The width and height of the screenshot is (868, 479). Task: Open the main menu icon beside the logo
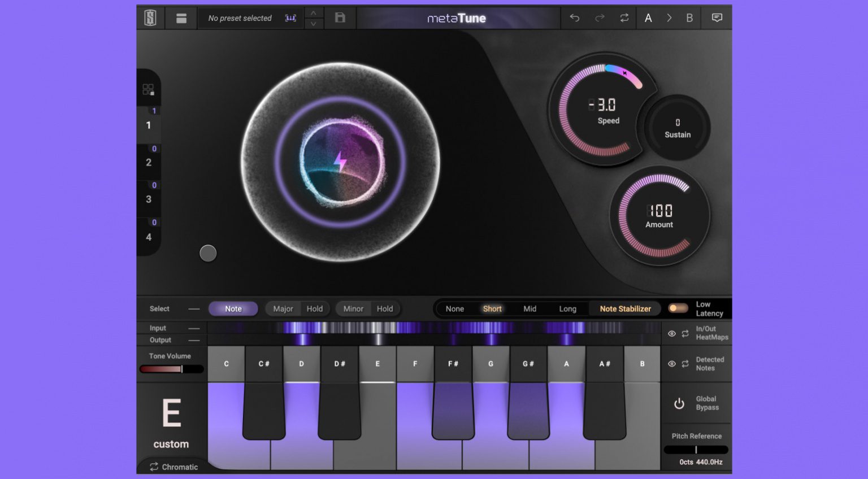click(x=181, y=18)
